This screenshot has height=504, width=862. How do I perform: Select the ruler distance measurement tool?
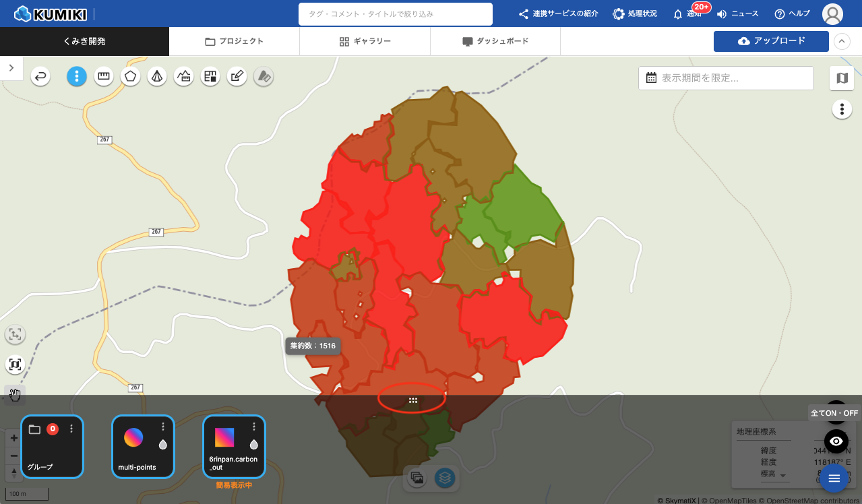click(x=103, y=77)
